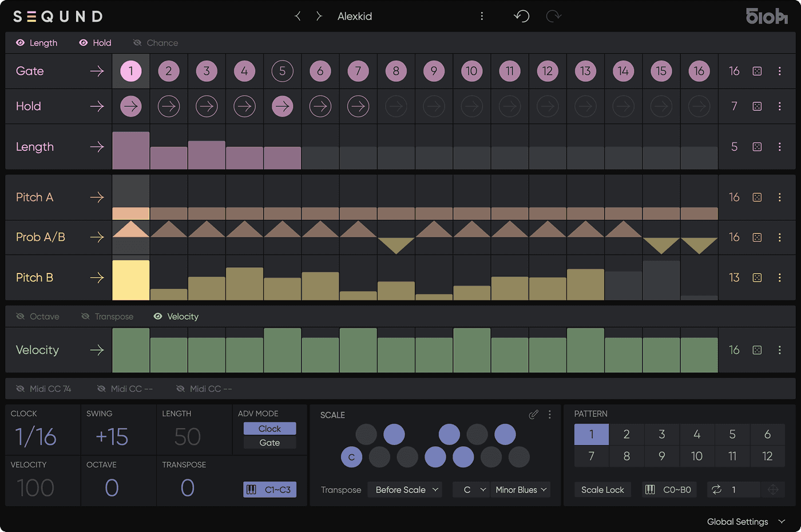The width and height of the screenshot is (801, 532).
Task: Change Hold lane play direction arrow
Action: tap(97, 106)
